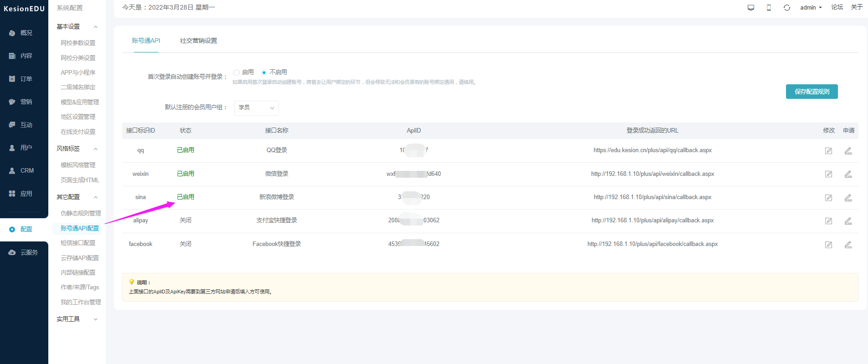Click the apply pencil icon for alipay row
Viewport: 868px width, 364px height.
[848, 221]
